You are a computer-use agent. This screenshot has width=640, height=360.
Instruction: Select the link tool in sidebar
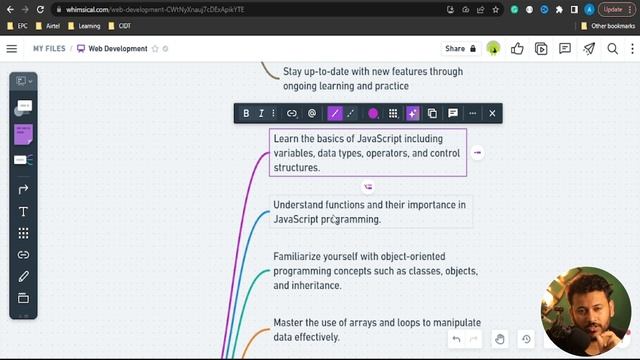23,255
